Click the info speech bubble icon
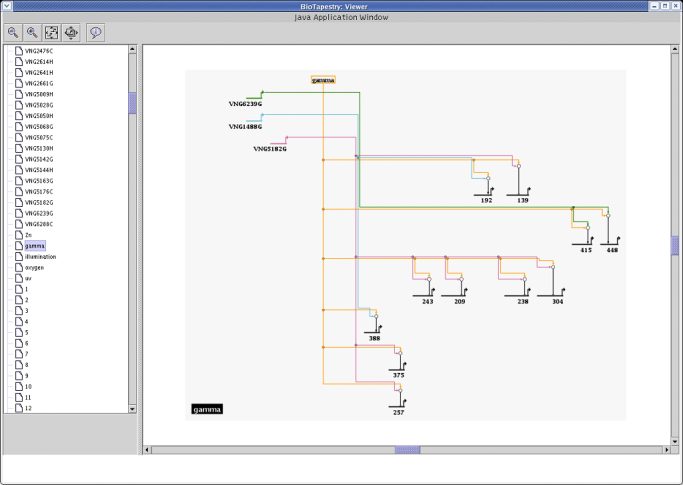Viewport: 683px width, 485px height. tap(96, 32)
